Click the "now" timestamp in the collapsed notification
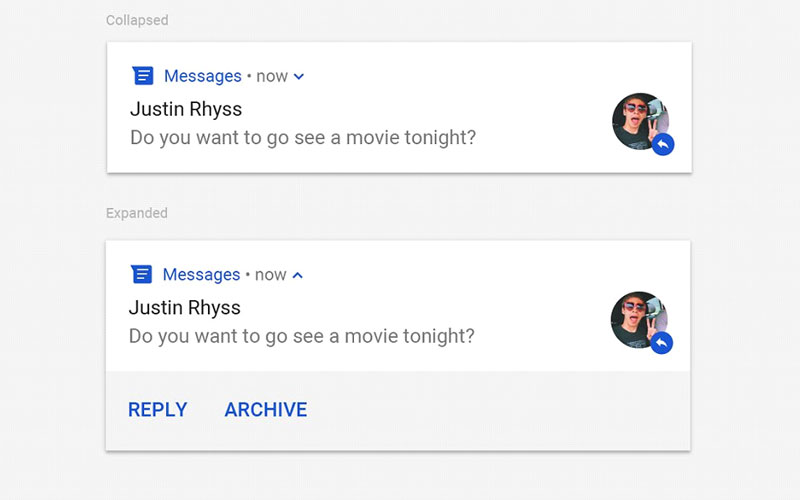 (x=272, y=76)
